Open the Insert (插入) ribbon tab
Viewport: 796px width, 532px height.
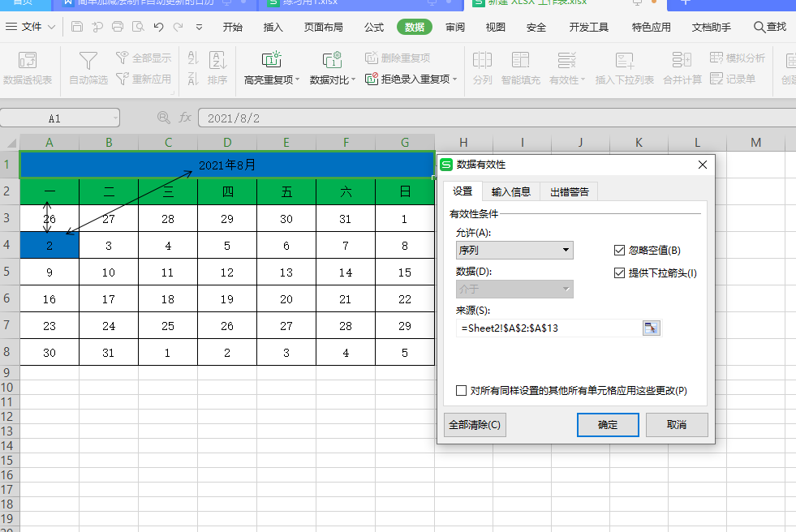tap(273, 27)
